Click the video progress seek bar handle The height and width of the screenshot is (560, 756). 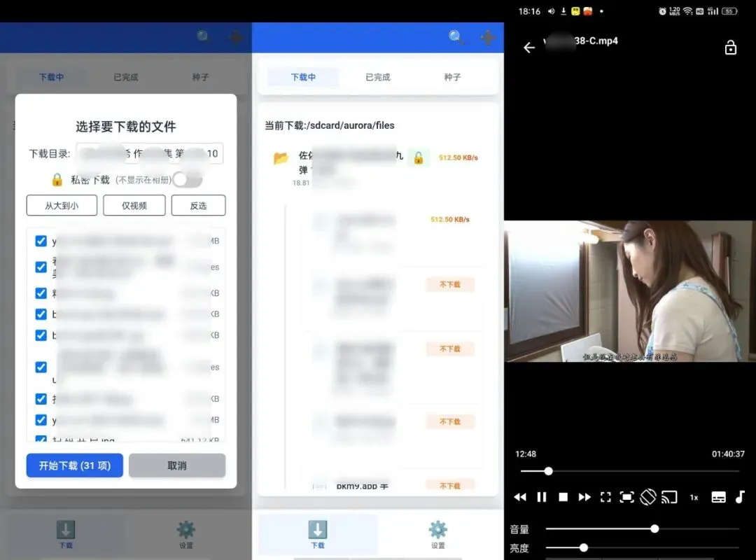548,471
